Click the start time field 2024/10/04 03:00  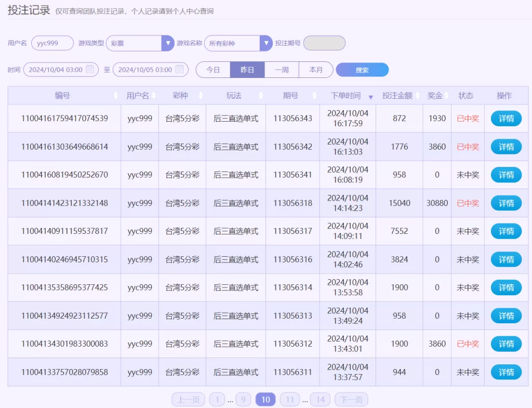[x=61, y=70]
